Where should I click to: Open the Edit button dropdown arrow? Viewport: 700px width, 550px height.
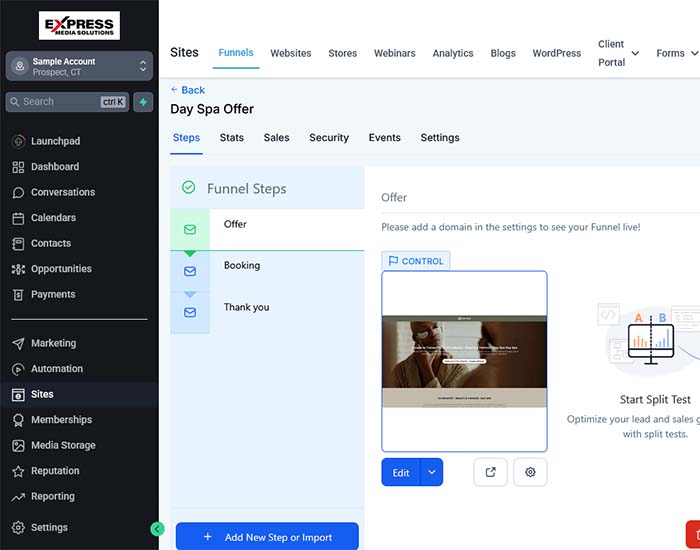click(432, 472)
